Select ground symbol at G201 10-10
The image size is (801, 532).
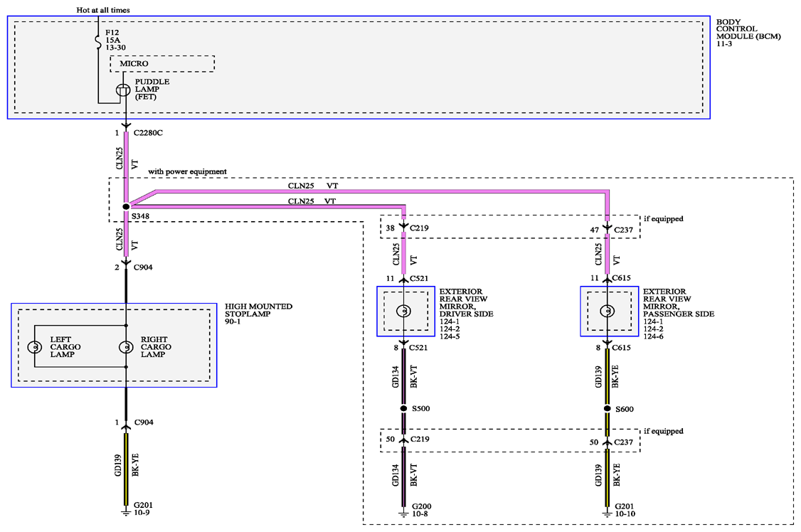tap(608, 512)
